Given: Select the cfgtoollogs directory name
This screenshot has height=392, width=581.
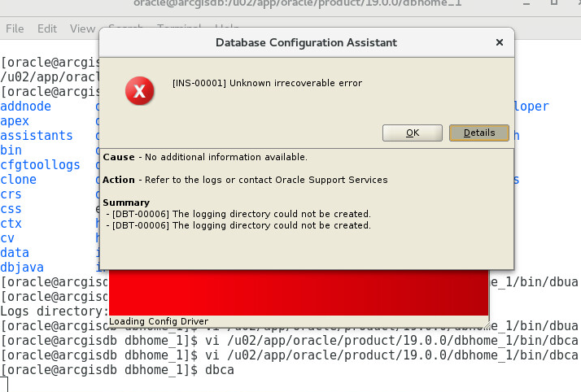Looking at the screenshot, I should tap(40, 165).
